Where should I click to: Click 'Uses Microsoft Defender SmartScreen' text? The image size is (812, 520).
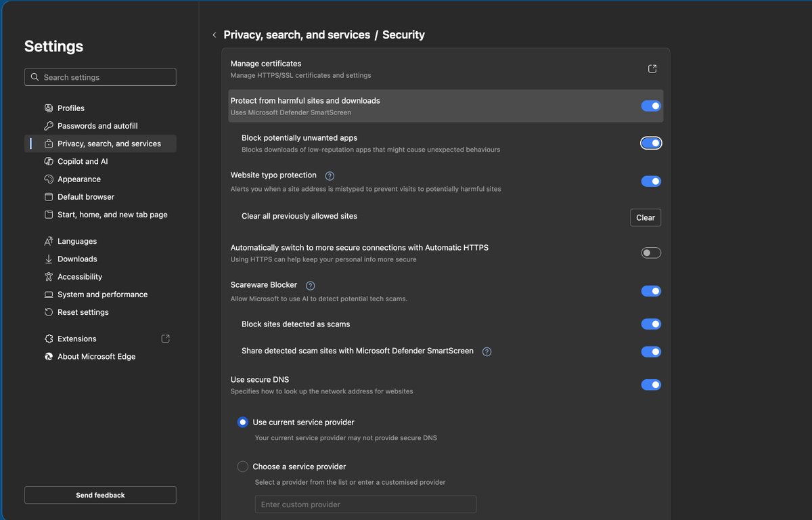pos(291,112)
